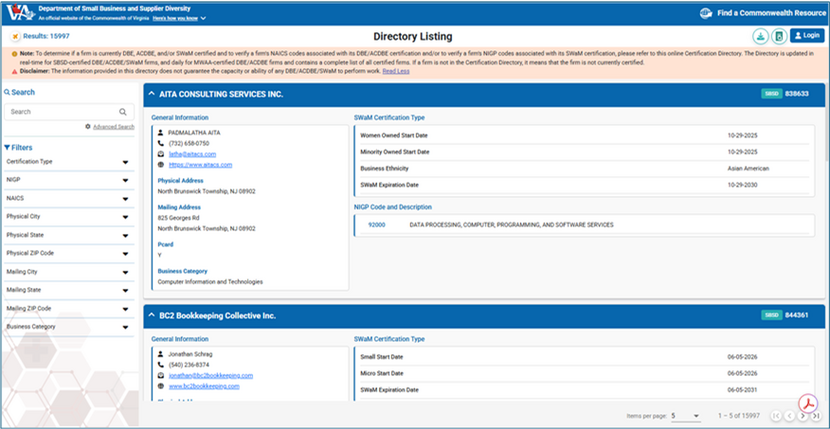This screenshot has width=830, height=429.
Task: Open Find a Commonwealth Resource
Action: pyautogui.click(x=771, y=13)
